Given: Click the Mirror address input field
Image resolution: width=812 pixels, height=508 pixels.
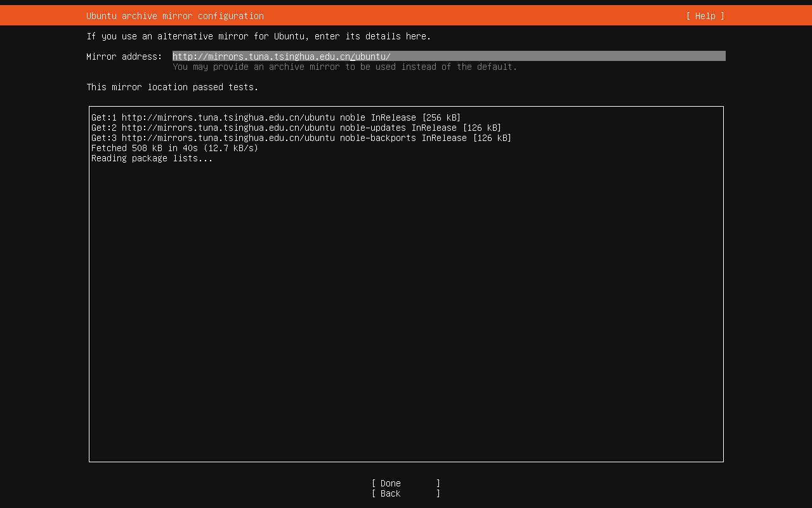Looking at the screenshot, I should point(449,56).
